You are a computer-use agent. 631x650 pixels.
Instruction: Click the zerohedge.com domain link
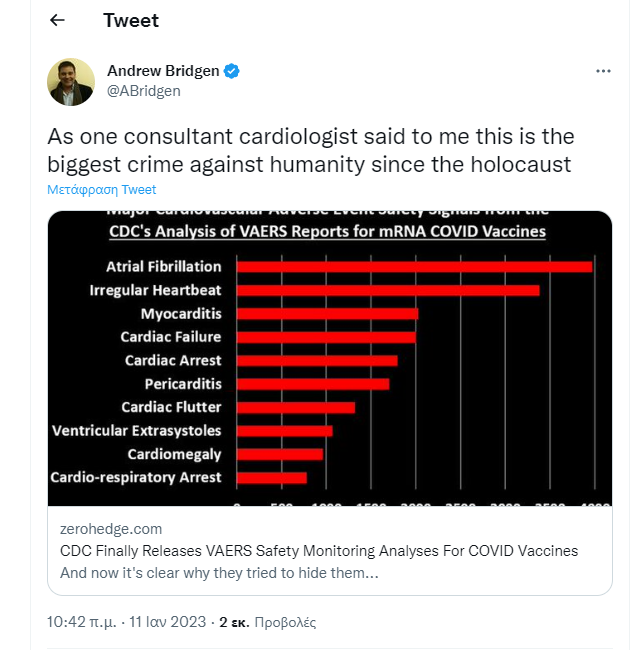click(111, 529)
